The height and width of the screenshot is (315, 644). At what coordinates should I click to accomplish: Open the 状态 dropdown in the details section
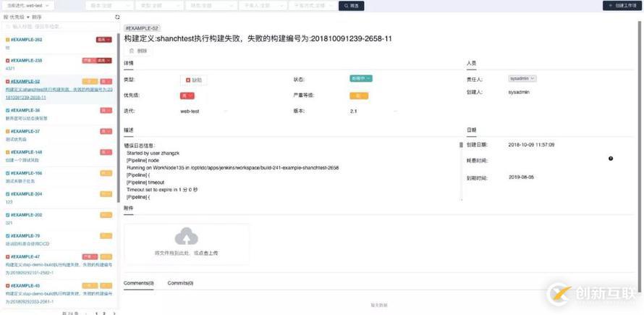pos(361,78)
